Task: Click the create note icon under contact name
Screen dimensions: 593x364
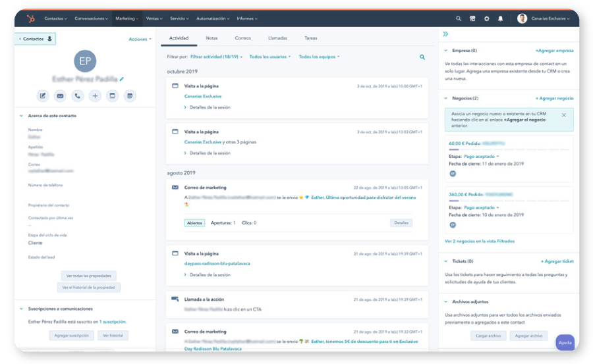Action: pos(43,96)
